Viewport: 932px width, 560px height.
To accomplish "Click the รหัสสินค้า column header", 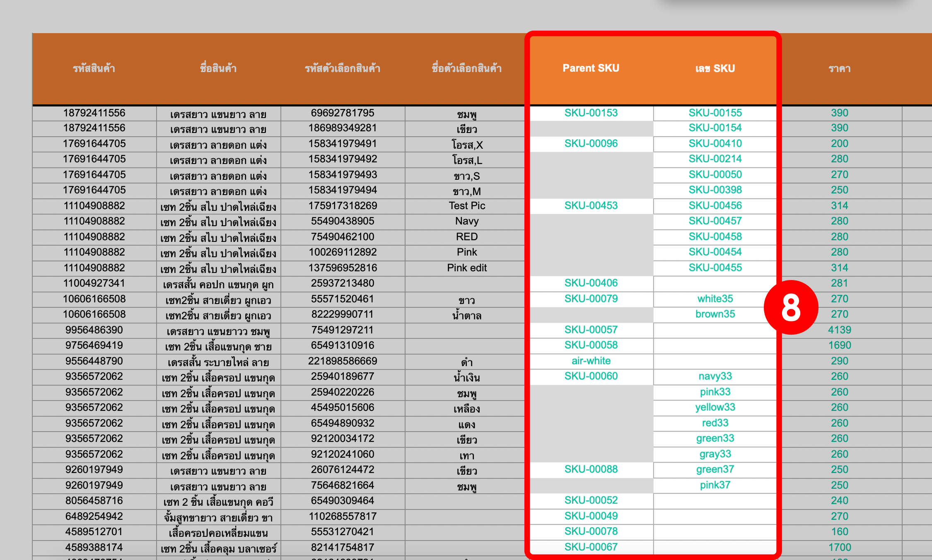I will [94, 68].
